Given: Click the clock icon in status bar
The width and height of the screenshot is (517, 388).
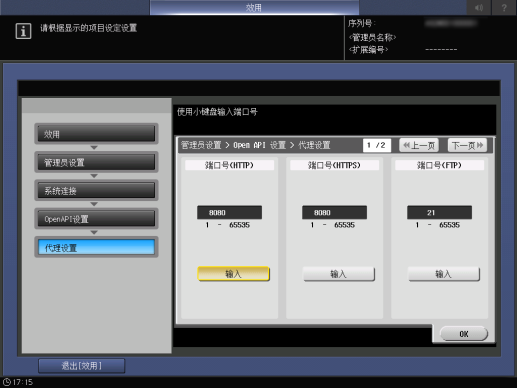Looking at the screenshot, I should click(7, 382).
